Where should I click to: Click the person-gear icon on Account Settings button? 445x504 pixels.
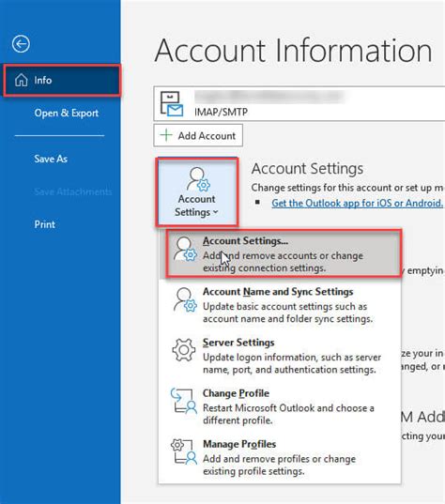click(x=198, y=179)
